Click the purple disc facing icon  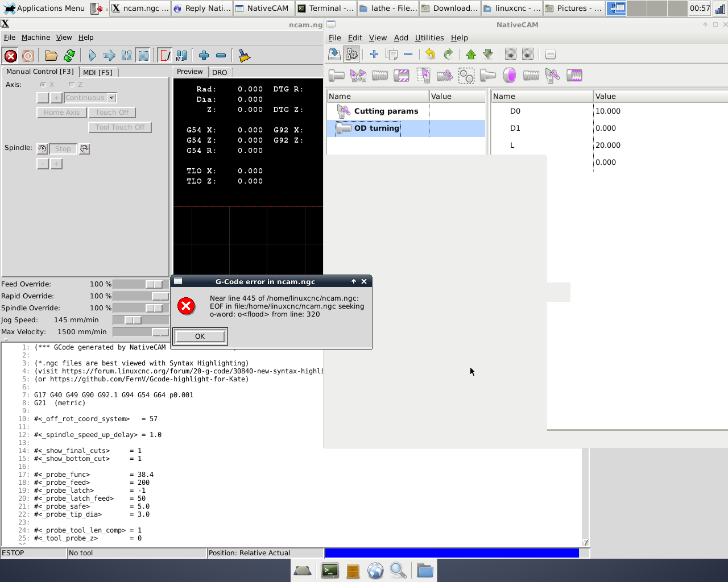pyautogui.click(x=510, y=76)
